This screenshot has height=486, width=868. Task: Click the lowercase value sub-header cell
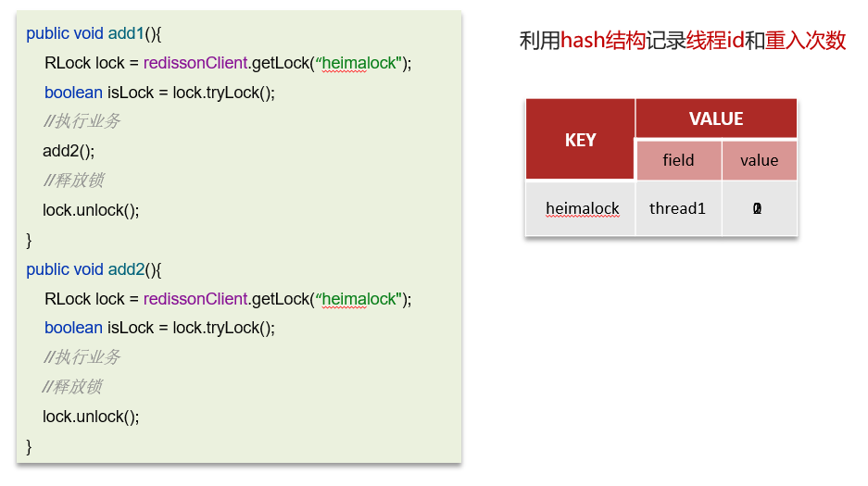point(759,160)
